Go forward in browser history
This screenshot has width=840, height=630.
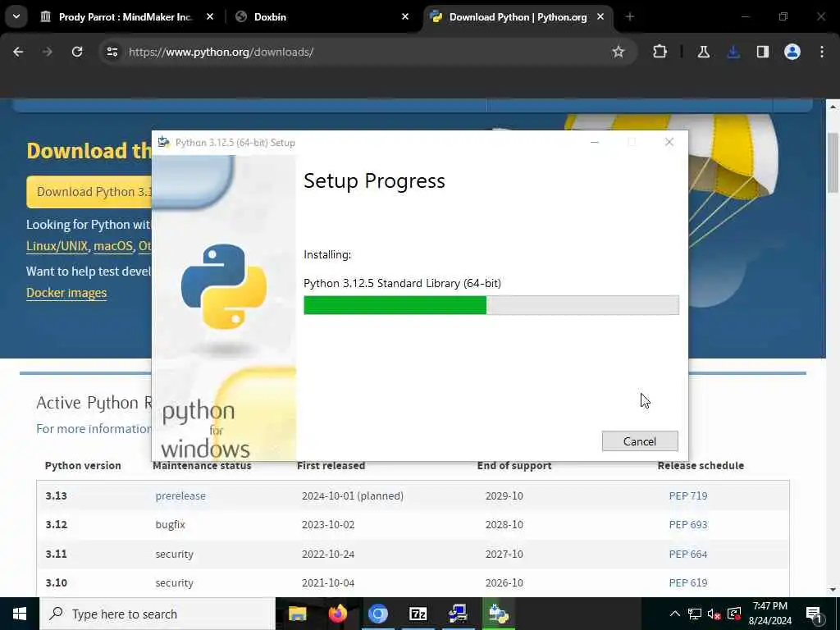[47, 52]
